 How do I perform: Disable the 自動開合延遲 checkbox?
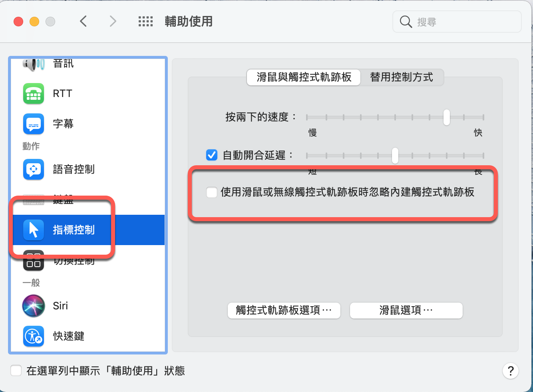pyautogui.click(x=212, y=155)
